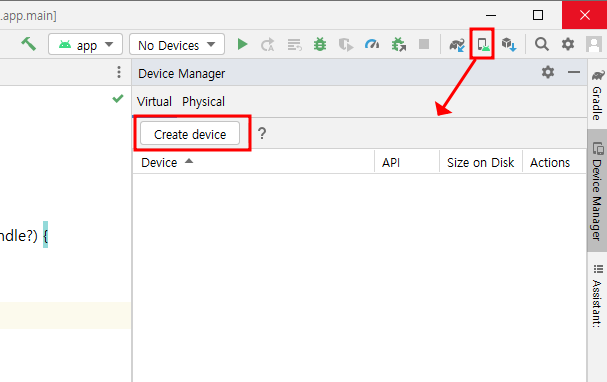Sync project with Gradle files icon
The height and width of the screenshot is (382, 607).
[457, 45]
